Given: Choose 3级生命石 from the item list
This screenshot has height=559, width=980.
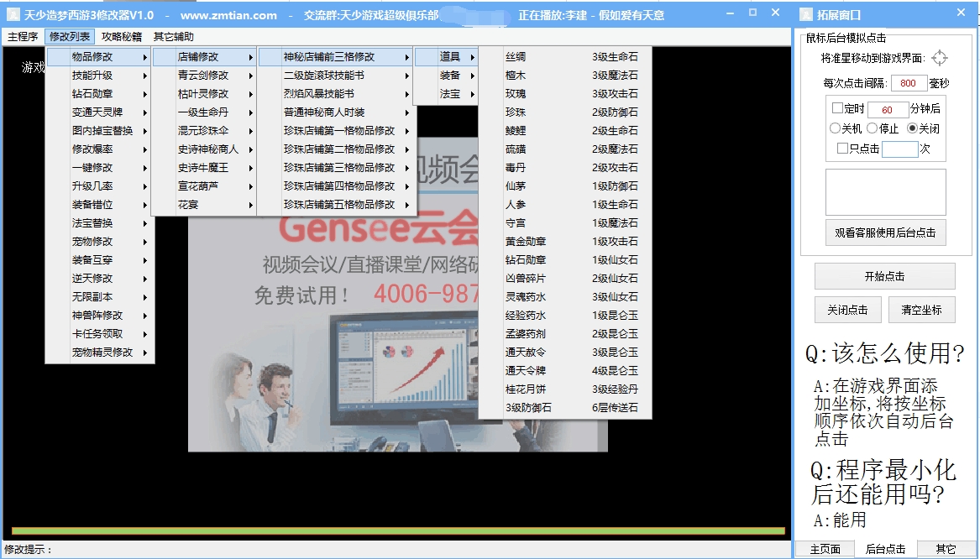Looking at the screenshot, I should (x=615, y=57).
